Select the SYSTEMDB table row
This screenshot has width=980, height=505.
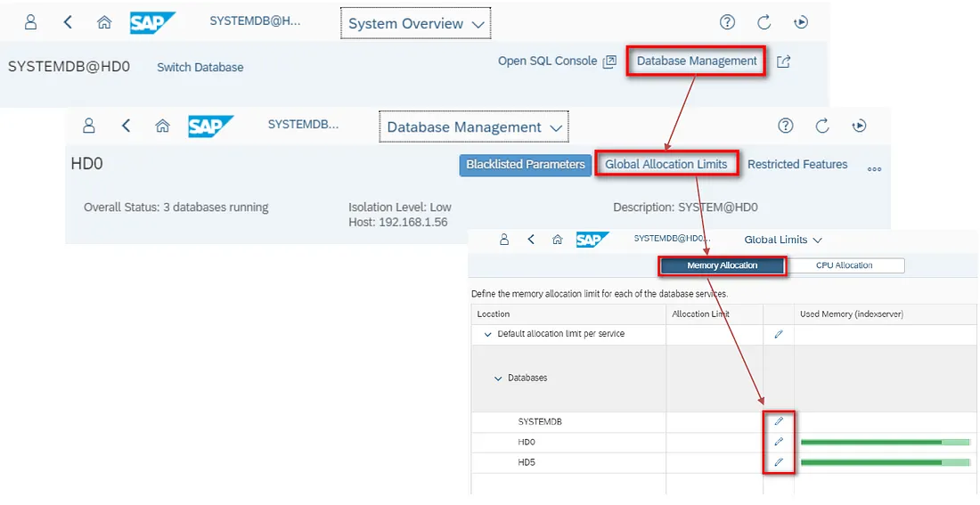pos(724,422)
